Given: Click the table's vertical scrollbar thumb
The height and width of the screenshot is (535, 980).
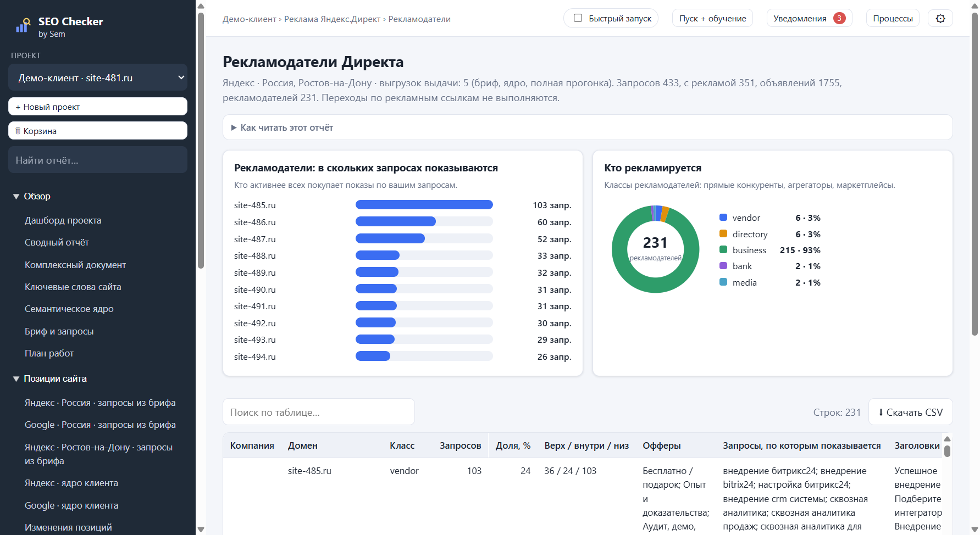Looking at the screenshot, I should [x=947, y=451].
